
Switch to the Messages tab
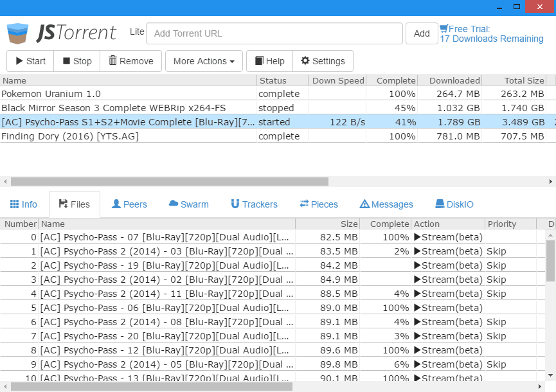(386, 204)
